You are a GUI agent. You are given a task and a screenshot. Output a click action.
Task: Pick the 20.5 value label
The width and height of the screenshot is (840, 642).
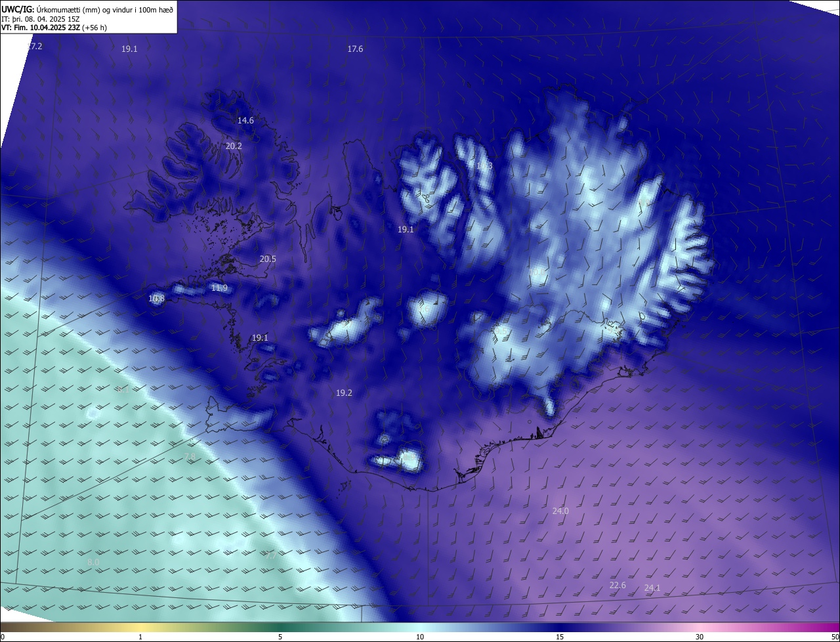coord(268,259)
